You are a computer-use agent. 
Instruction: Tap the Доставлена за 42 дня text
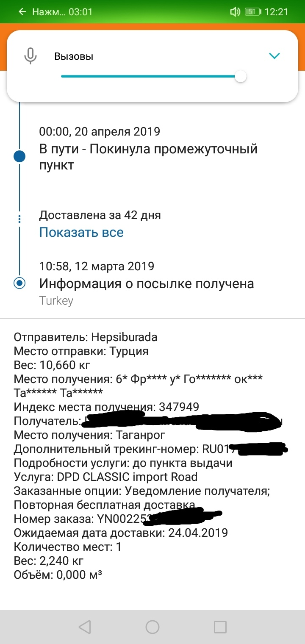click(x=100, y=215)
